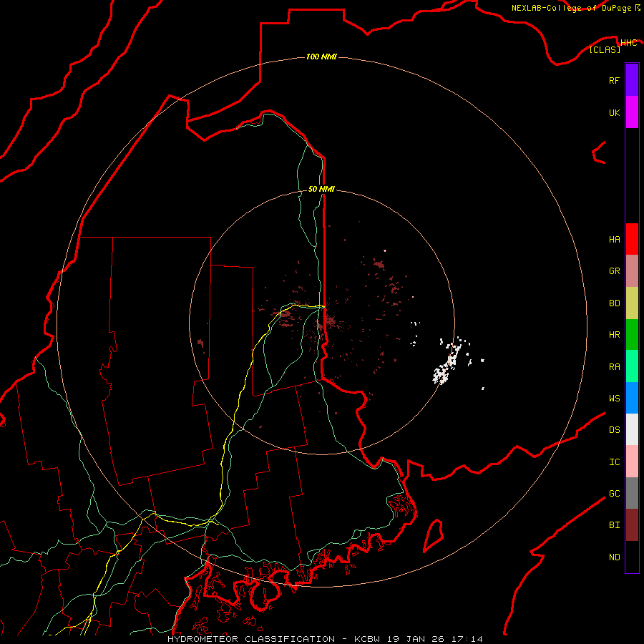Pick the mint green RA swatch
This screenshot has height=644, width=644.
point(632,366)
